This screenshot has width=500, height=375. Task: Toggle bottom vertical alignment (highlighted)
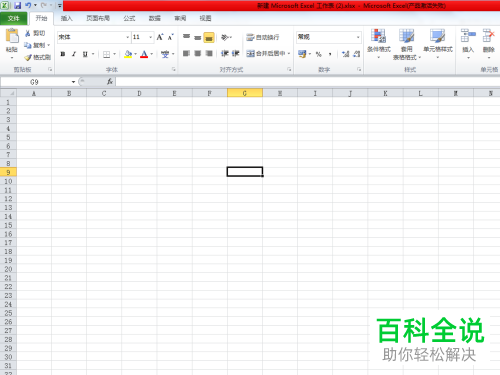(x=209, y=37)
